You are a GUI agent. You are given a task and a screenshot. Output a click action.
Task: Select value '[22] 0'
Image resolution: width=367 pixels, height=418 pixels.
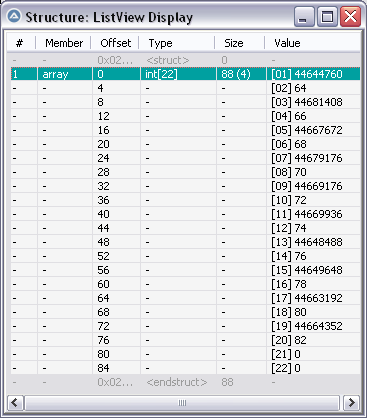(x=286, y=368)
